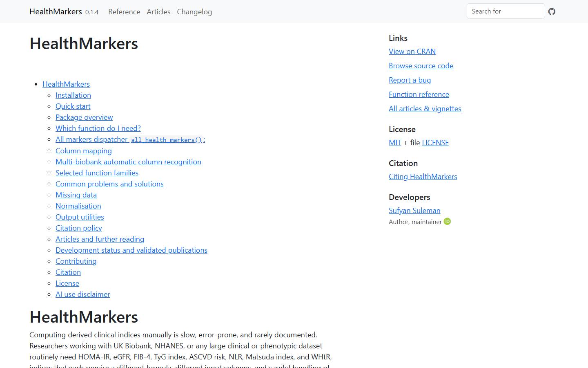Open the LICENSE file link
The height and width of the screenshot is (368, 588).
click(435, 143)
